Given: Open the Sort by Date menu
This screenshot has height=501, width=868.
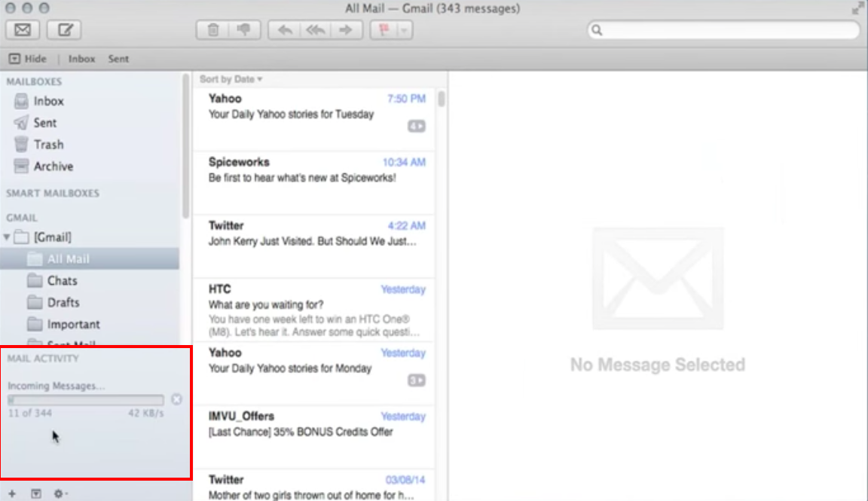Looking at the screenshot, I should 231,79.
